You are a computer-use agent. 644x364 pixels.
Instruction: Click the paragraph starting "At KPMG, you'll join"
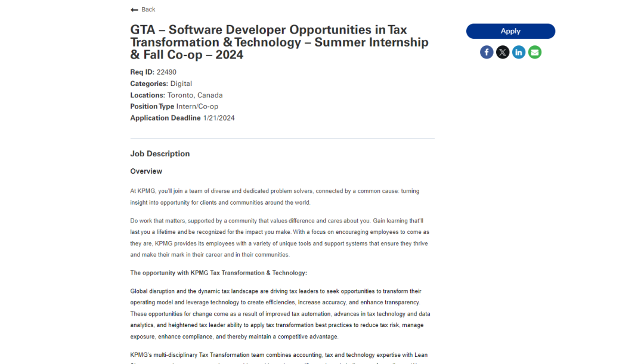(x=275, y=197)
